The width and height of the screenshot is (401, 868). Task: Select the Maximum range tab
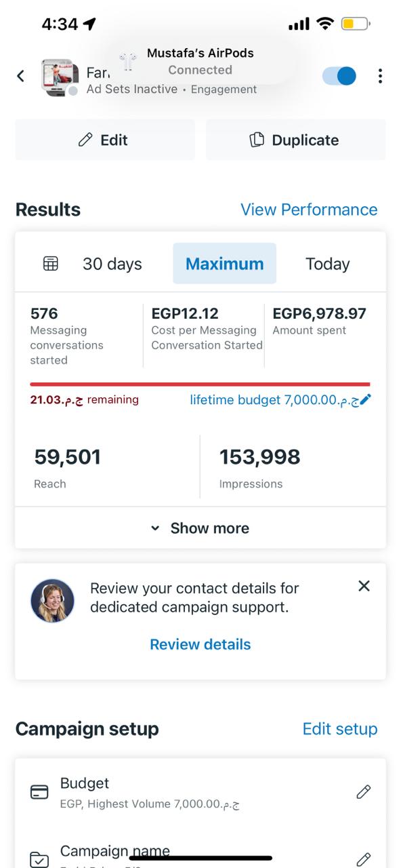coord(225,264)
